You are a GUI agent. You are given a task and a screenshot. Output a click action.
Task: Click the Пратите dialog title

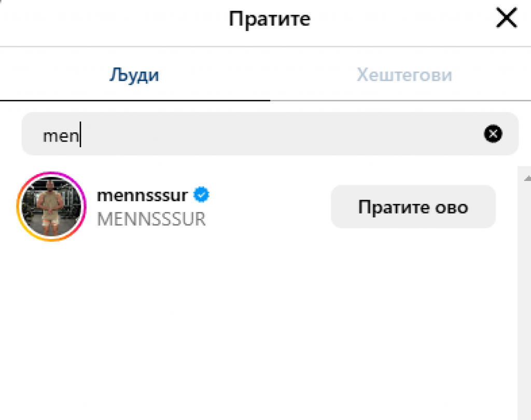[x=269, y=19]
